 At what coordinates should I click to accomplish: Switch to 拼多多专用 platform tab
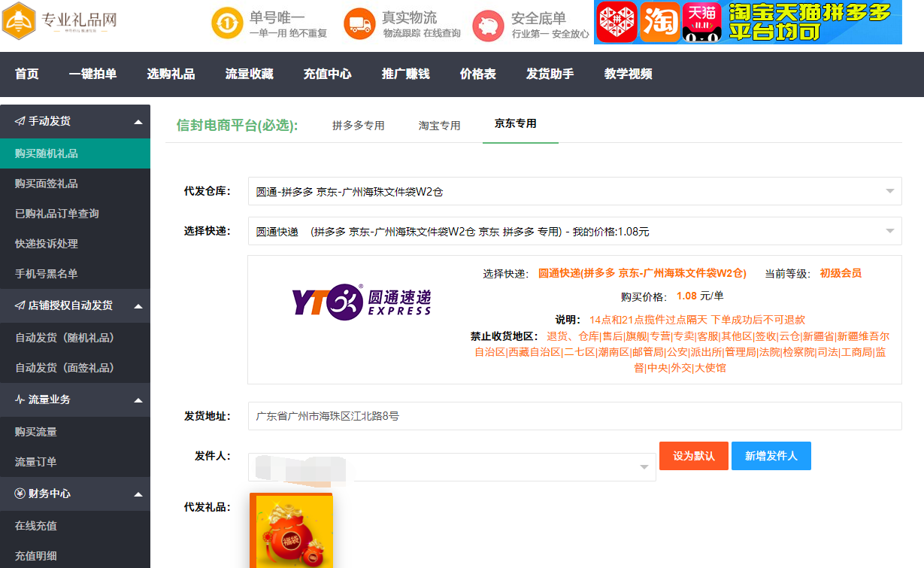click(358, 126)
